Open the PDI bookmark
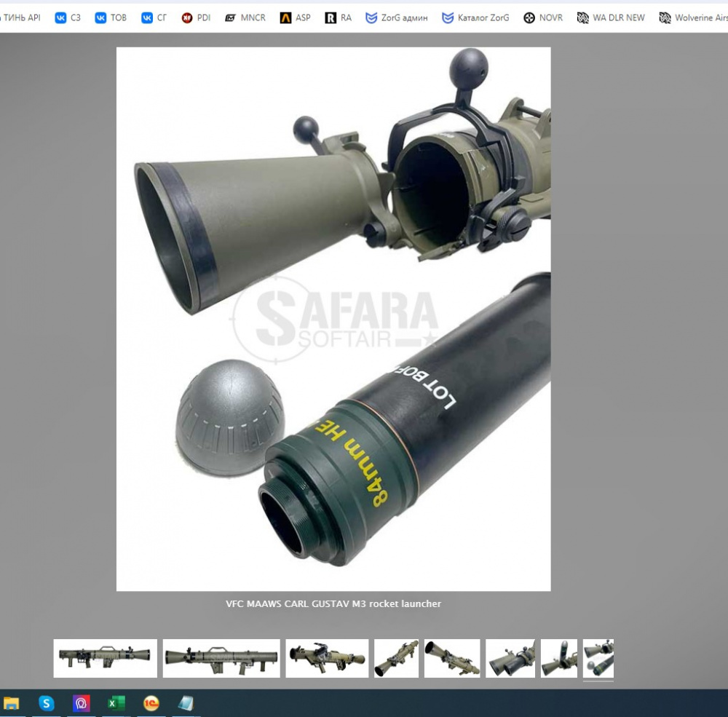Image resolution: width=728 pixels, height=717 pixels. pos(196,17)
